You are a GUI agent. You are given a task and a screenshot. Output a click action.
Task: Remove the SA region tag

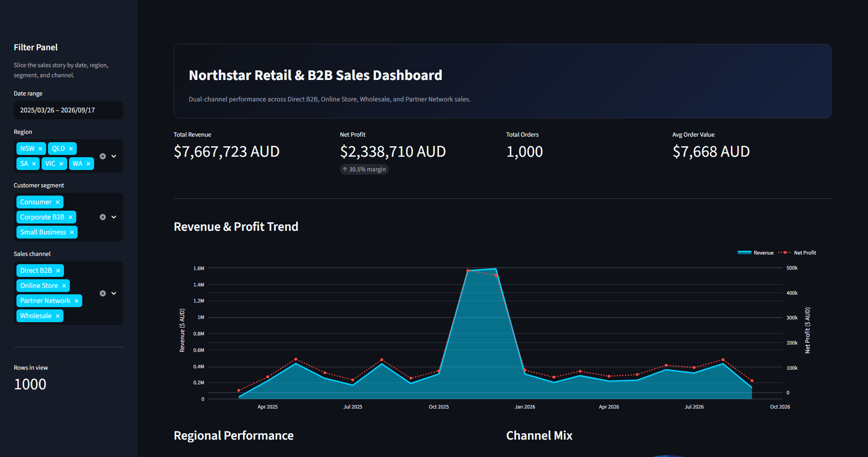tap(34, 164)
